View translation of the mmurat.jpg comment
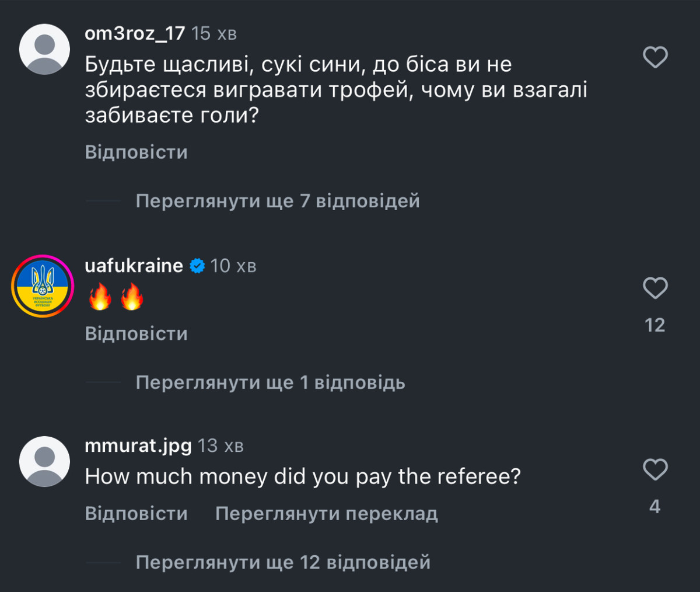The width and height of the screenshot is (700, 592). tap(326, 513)
